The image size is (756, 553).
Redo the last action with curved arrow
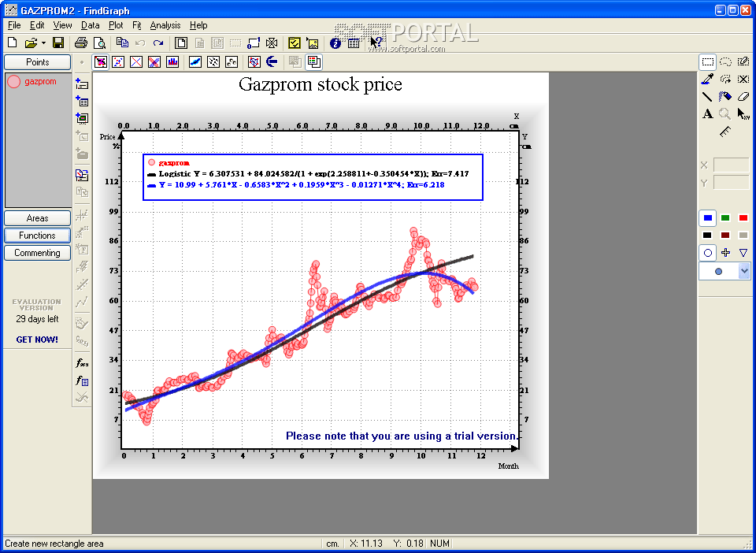tap(158, 43)
